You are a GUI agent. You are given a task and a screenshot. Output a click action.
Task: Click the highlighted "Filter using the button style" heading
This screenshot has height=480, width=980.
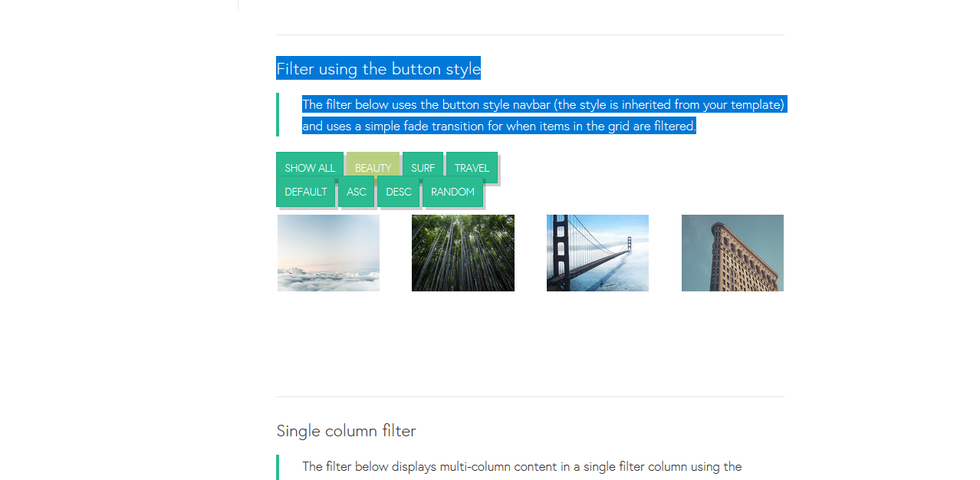378,68
